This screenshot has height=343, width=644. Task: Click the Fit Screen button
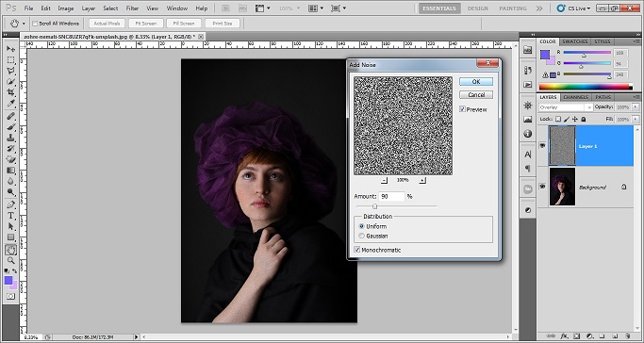[146, 24]
